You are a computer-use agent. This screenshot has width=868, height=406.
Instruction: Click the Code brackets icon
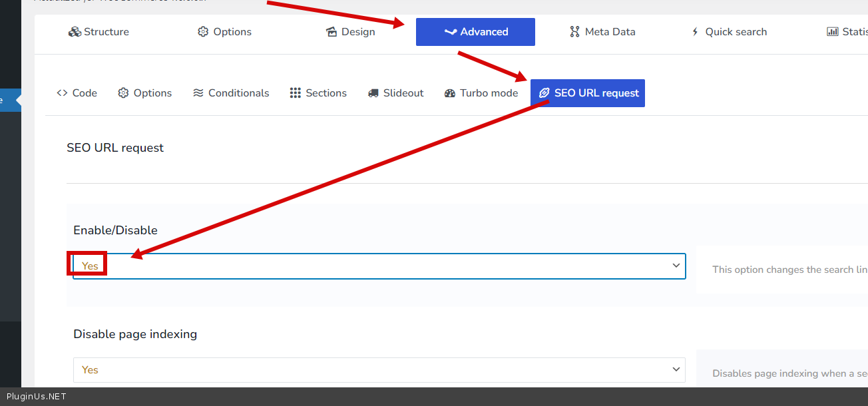[x=62, y=93]
